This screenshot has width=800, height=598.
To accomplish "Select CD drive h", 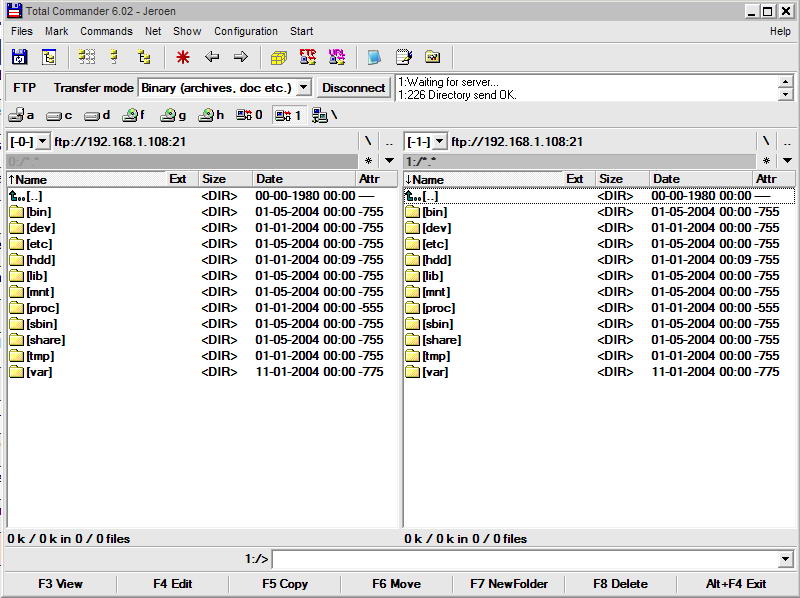I will tap(211, 115).
